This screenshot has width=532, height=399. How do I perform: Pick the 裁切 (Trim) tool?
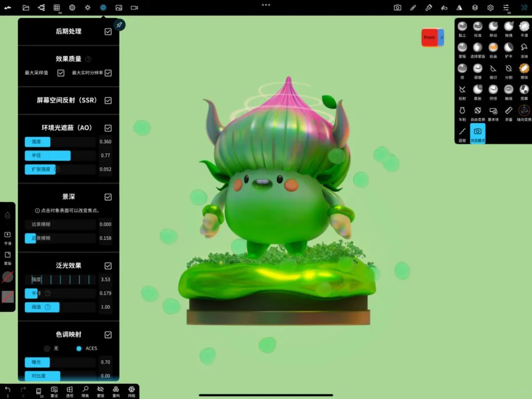[x=493, y=70]
